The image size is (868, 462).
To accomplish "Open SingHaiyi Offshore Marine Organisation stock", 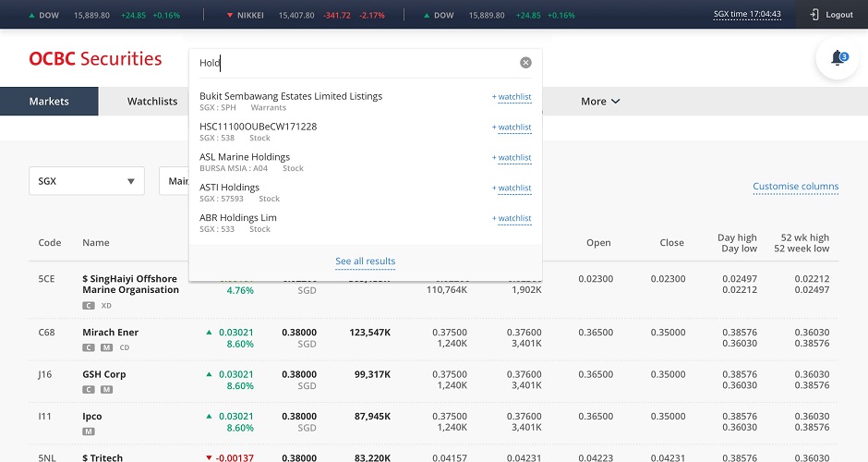I will 130,285.
